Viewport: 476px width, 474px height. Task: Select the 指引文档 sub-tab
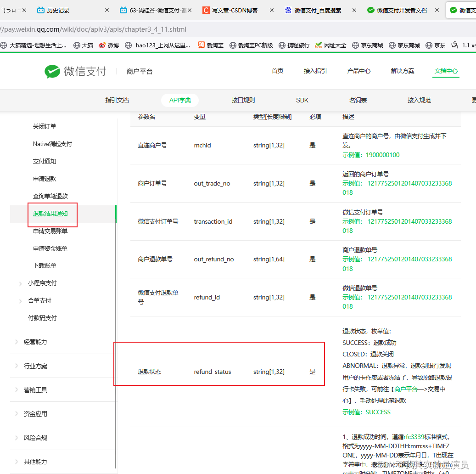coord(117,100)
